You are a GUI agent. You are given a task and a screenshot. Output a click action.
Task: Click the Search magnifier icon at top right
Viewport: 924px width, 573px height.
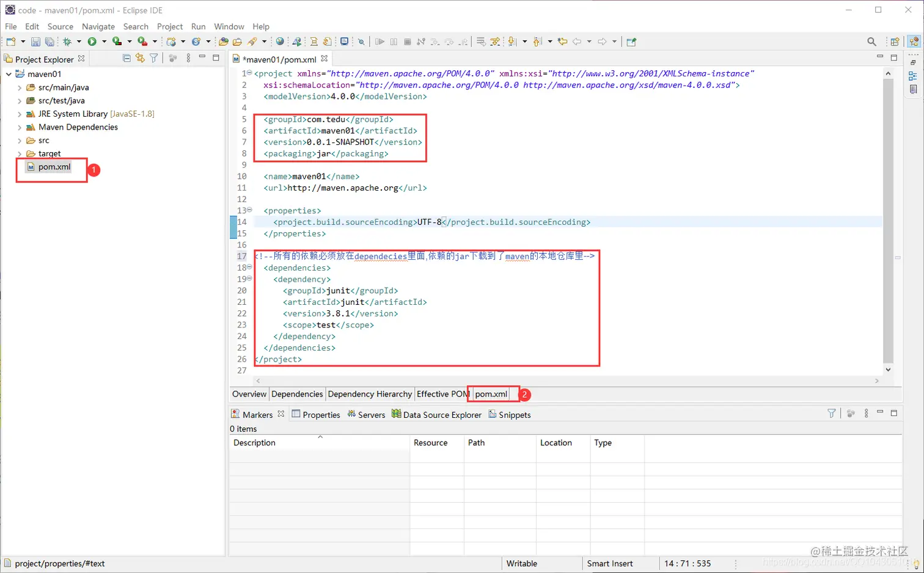point(872,42)
